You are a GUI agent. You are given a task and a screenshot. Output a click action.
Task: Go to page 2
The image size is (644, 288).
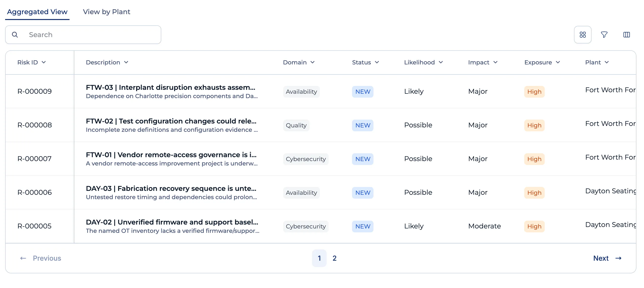[334, 258]
